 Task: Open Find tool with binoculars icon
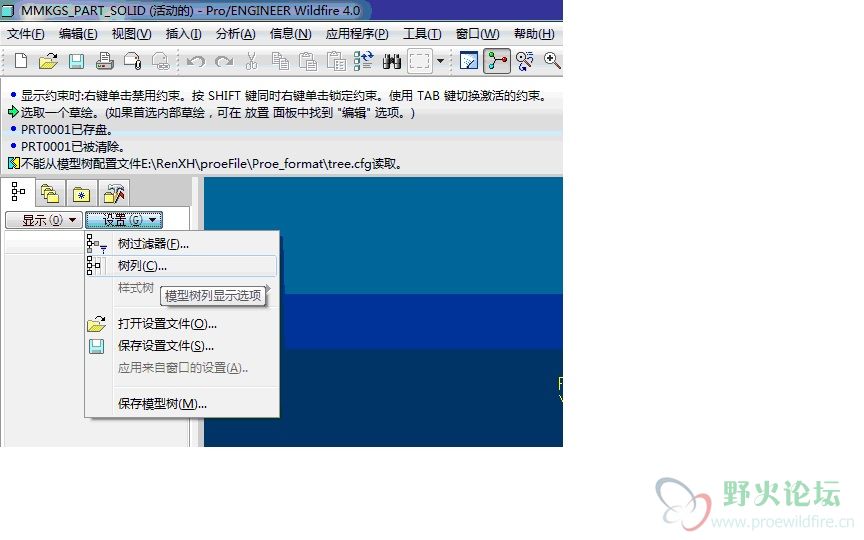click(x=392, y=61)
